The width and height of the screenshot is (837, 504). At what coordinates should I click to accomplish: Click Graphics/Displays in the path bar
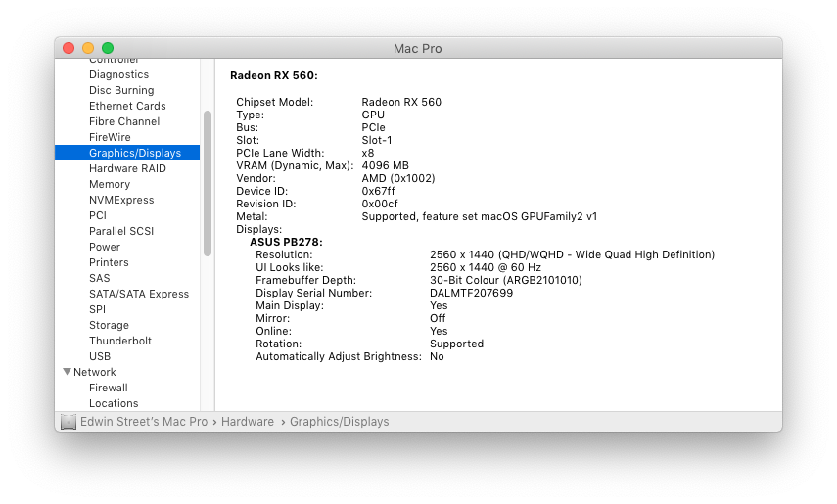point(339,422)
